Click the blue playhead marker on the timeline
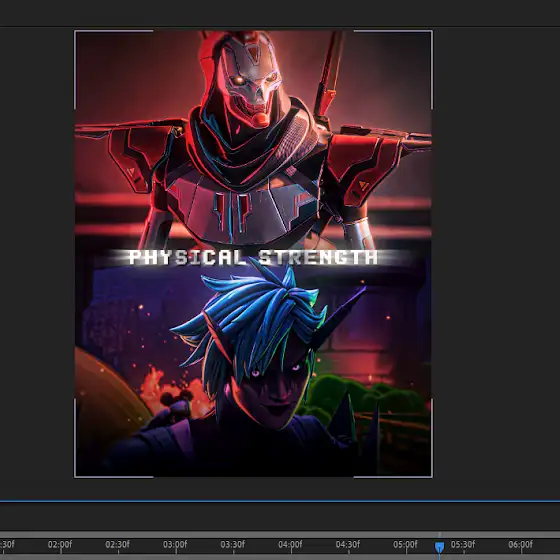This screenshot has width=560, height=560. click(439, 547)
